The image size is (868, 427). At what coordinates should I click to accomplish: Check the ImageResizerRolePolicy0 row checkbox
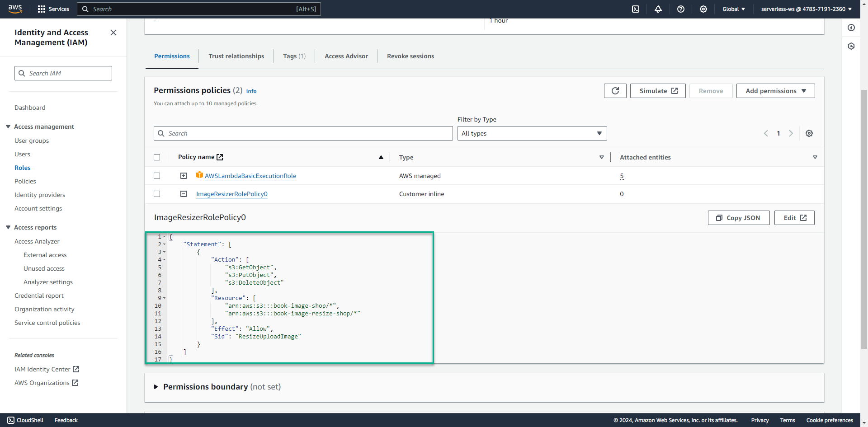point(157,194)
